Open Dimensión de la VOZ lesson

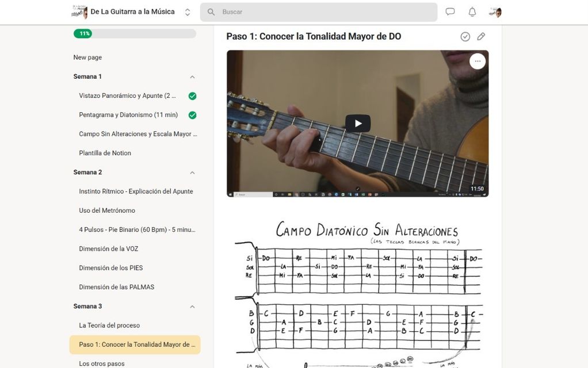[108, 248]
